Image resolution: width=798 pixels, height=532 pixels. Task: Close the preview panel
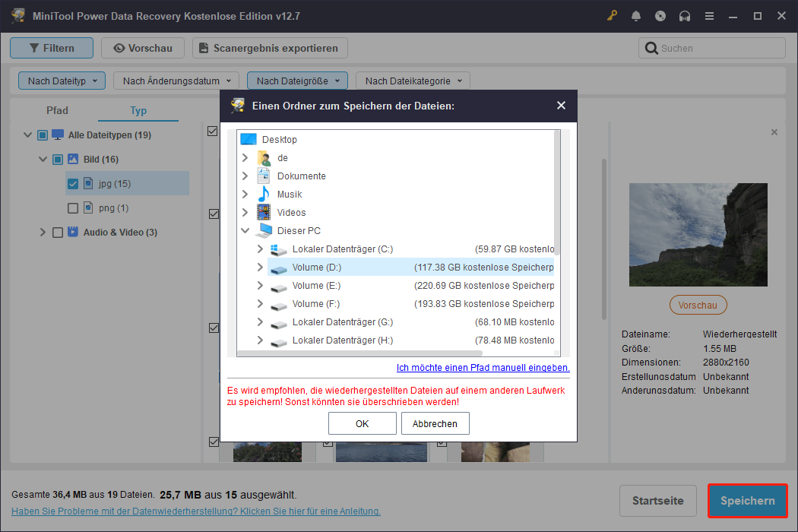(774, 132)
